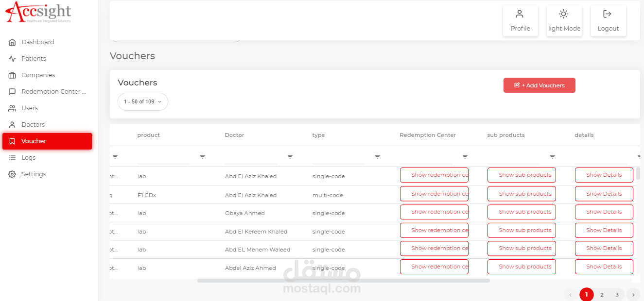
Task: Click the Users group icon in sidebar
Action: 12,108
